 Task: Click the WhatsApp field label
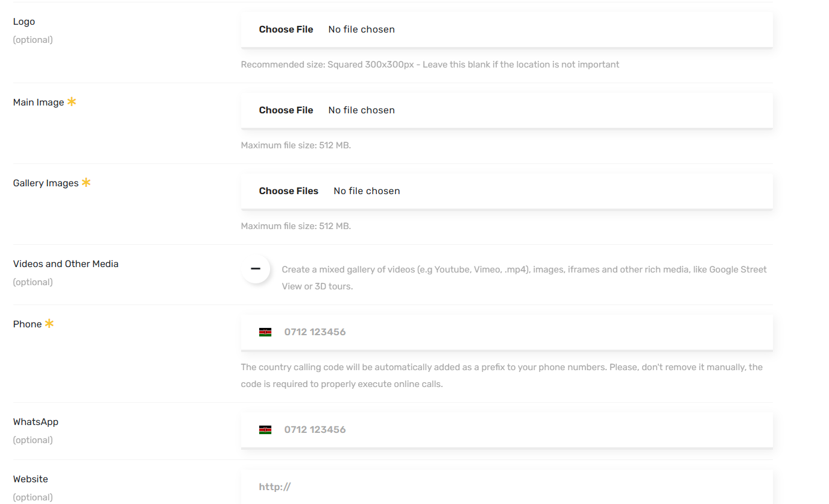[x=36, y=422]
